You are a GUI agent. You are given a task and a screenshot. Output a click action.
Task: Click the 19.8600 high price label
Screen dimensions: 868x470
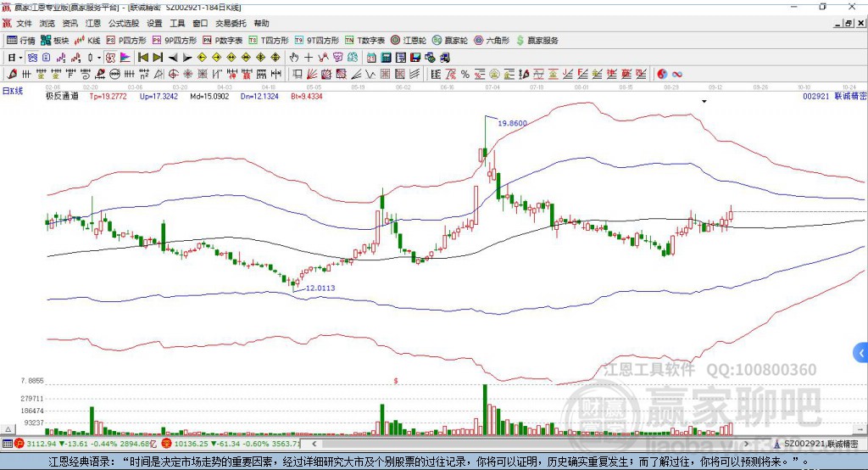(x=512, y=123)
